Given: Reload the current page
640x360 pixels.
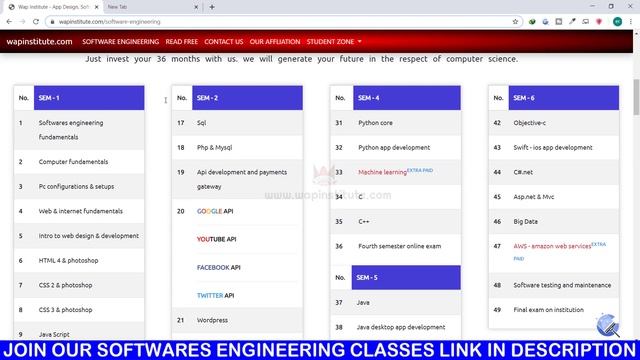Looking at the screenshot, I should point(36,22).
